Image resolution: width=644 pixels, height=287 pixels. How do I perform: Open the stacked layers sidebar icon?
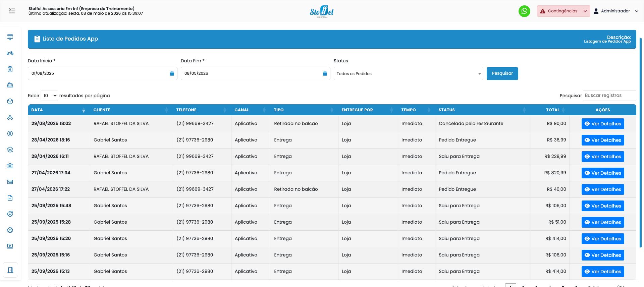10,150
